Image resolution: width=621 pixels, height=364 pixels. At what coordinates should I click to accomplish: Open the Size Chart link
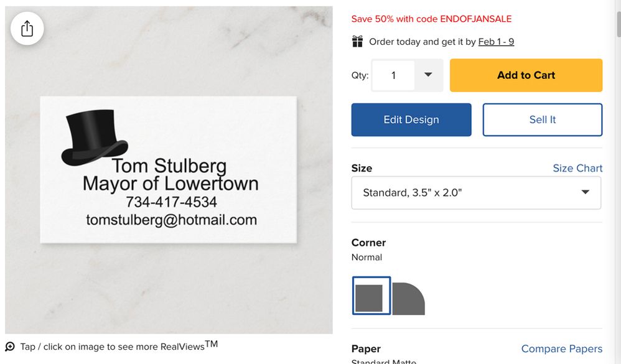[x=577, y=168]
